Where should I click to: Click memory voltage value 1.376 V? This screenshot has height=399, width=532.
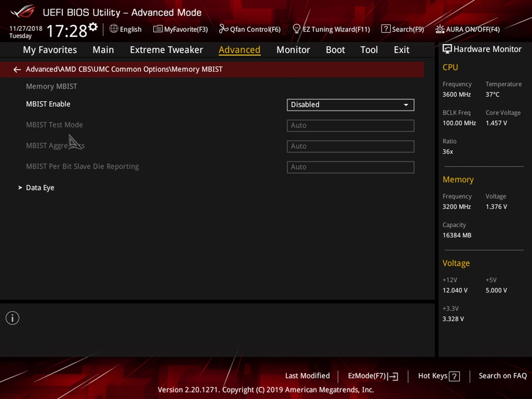[496, 206]
